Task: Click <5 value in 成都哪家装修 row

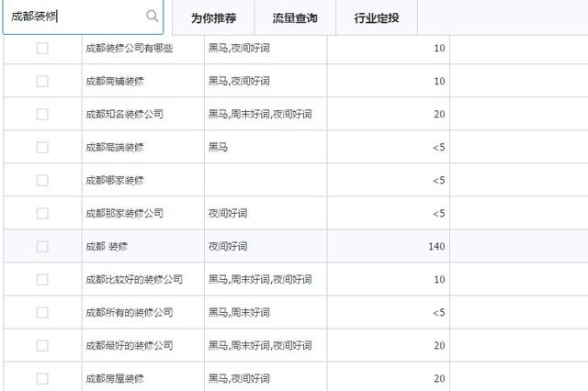Action: click(x=439, y=181)
